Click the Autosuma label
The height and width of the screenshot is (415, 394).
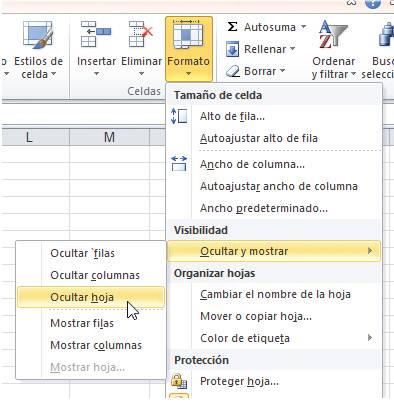pyautogui.click(x=270, y=27)
